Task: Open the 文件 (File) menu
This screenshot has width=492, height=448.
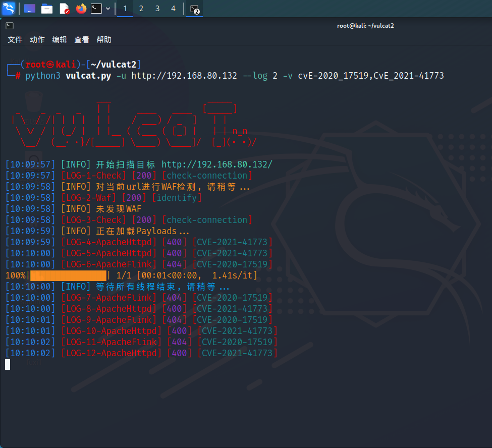Action: [x=15, y=40]
